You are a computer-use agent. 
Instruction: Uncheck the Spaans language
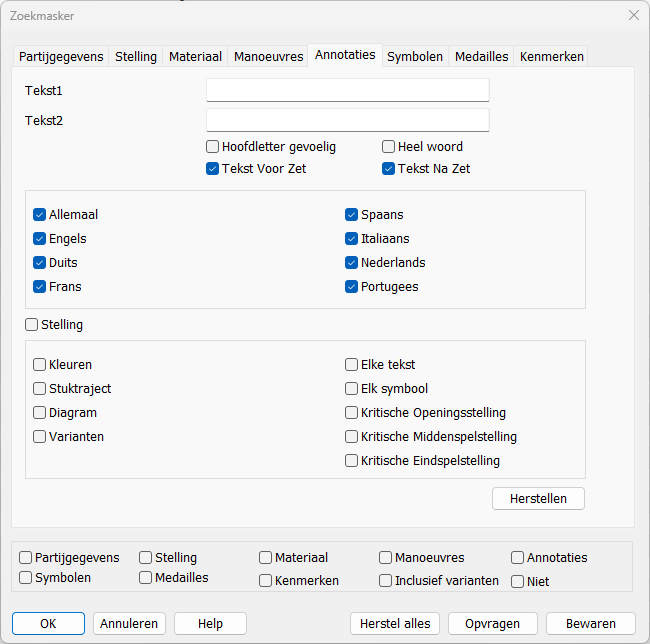click(352, 214)
